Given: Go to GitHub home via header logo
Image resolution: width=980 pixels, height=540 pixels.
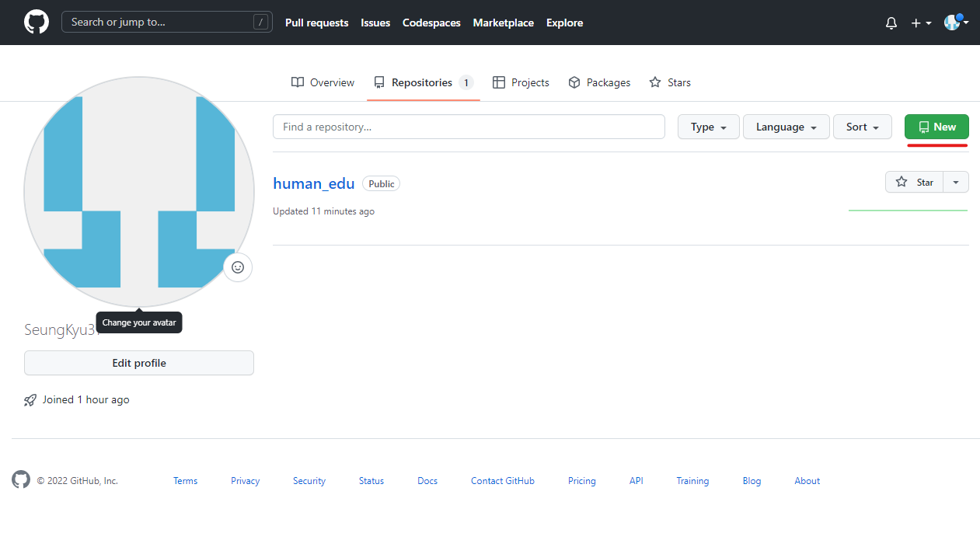Looking at the screenshot, I should (37, 22).
